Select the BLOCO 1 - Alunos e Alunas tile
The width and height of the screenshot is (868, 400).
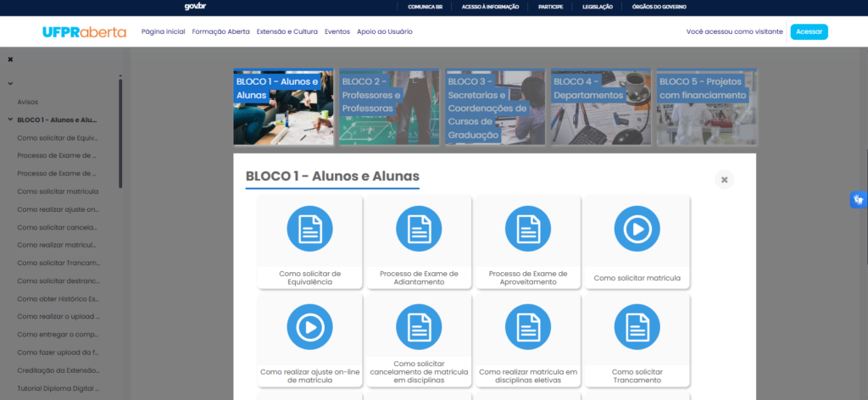point(283,107)
